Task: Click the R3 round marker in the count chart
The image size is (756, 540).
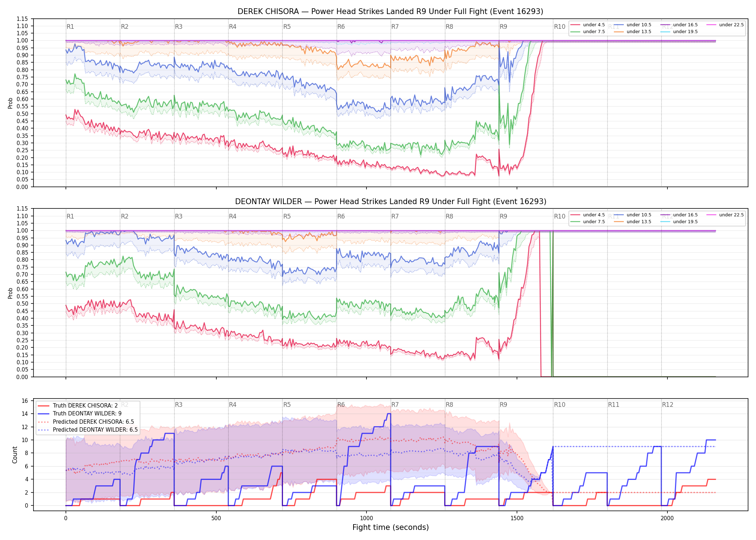Action: click(x=179, y=405)
